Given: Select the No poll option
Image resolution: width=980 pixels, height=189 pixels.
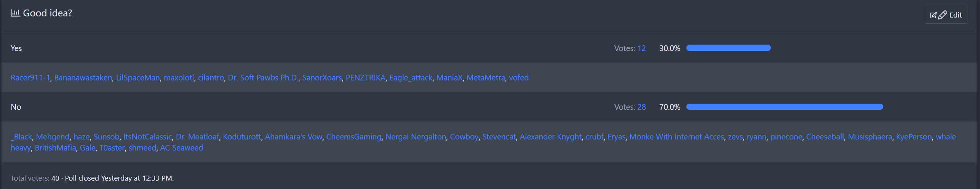Looking at the screenshot, I should tap(16, 107).
